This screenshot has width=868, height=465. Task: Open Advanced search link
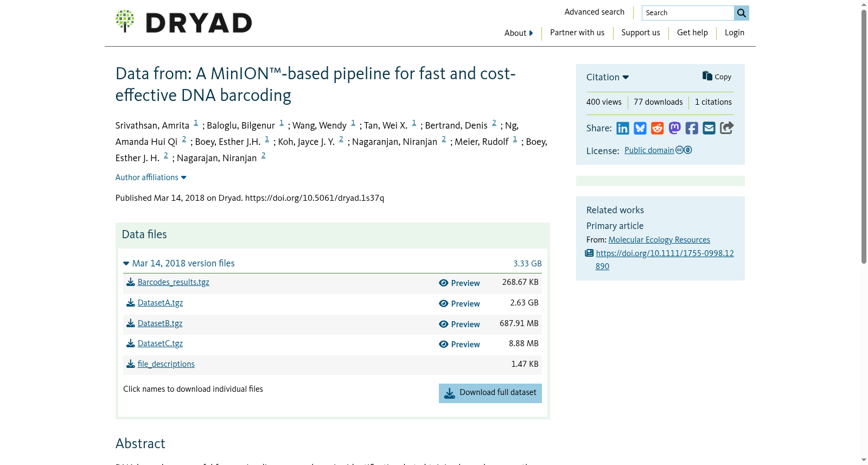pyautogui.click(x=594, y=12)
